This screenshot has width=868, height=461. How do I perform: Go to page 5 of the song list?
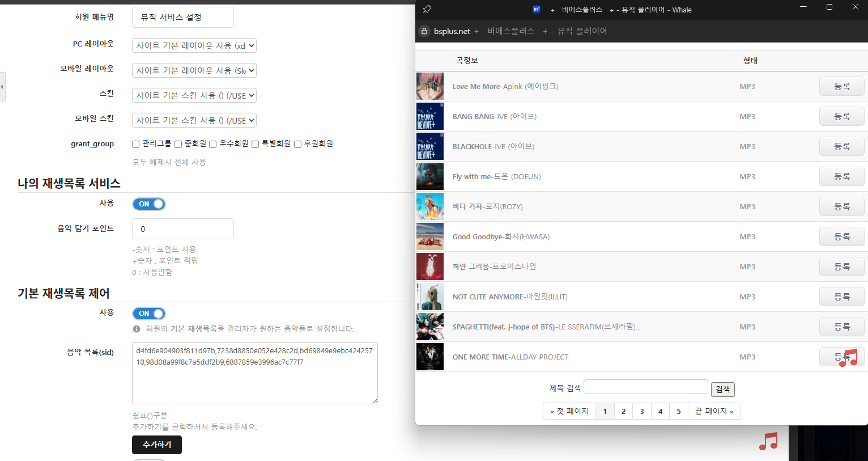(679, 411)
